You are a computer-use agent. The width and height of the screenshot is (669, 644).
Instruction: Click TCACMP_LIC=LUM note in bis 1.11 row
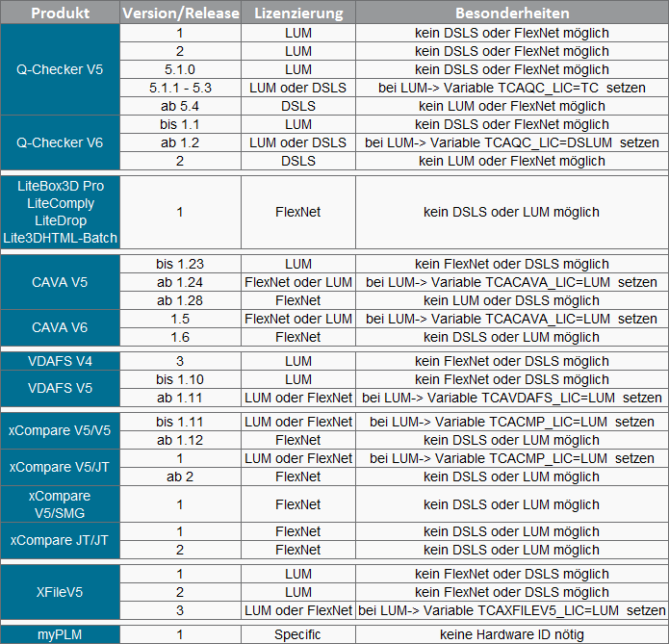[512, 422]
